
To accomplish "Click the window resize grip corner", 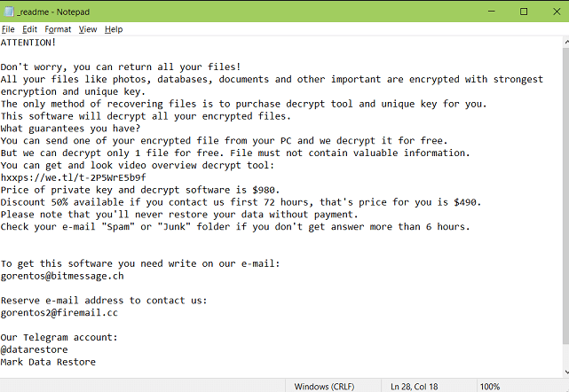I will pos(564,387).
